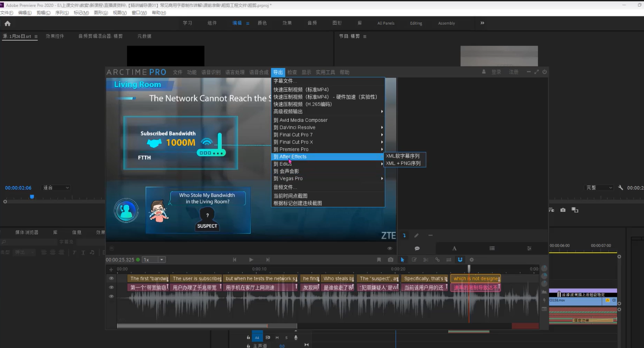This screenshot has width=644, height=348.
Task: Select 字幕文件... from export menu
Action: click(x=285, y=81)
